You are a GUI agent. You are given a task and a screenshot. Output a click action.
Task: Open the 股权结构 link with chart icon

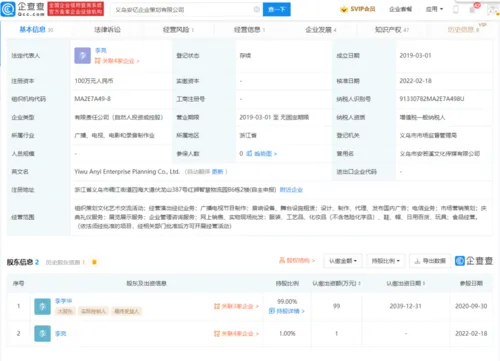[297, 260]
